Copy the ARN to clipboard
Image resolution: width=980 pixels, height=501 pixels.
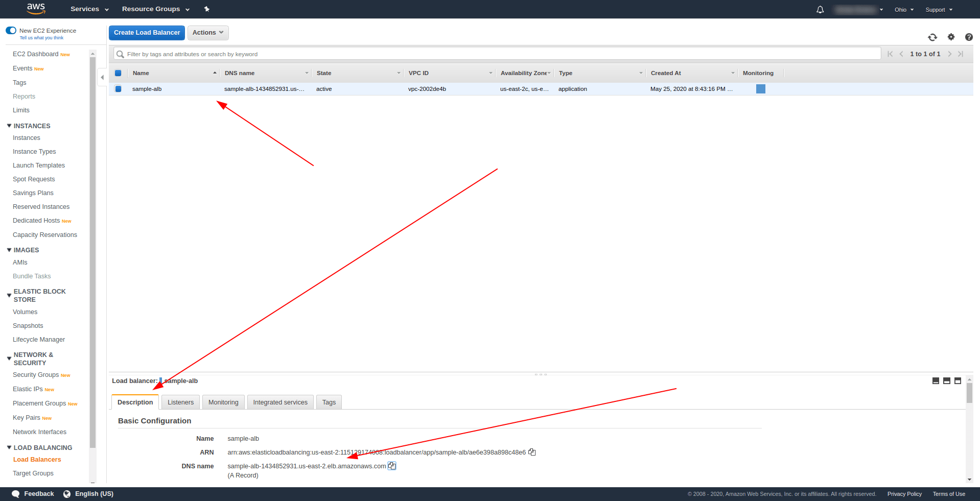[x=532, y=452]
